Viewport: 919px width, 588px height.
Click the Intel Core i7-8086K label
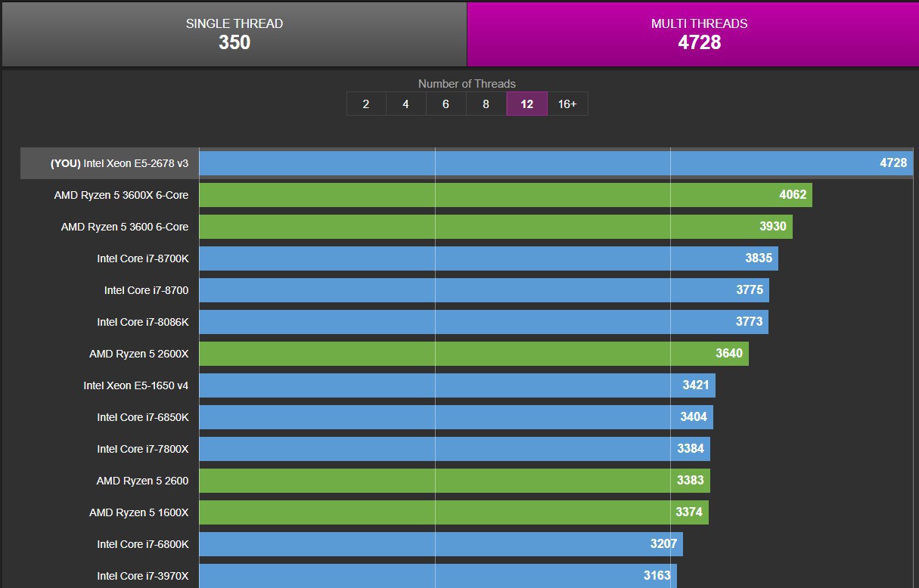143,322
